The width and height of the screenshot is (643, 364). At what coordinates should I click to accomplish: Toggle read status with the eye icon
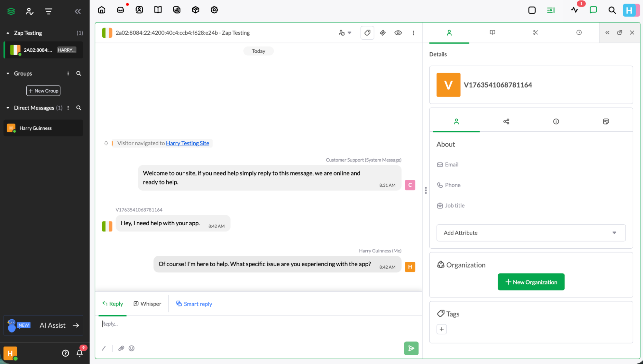coord(398,32)
